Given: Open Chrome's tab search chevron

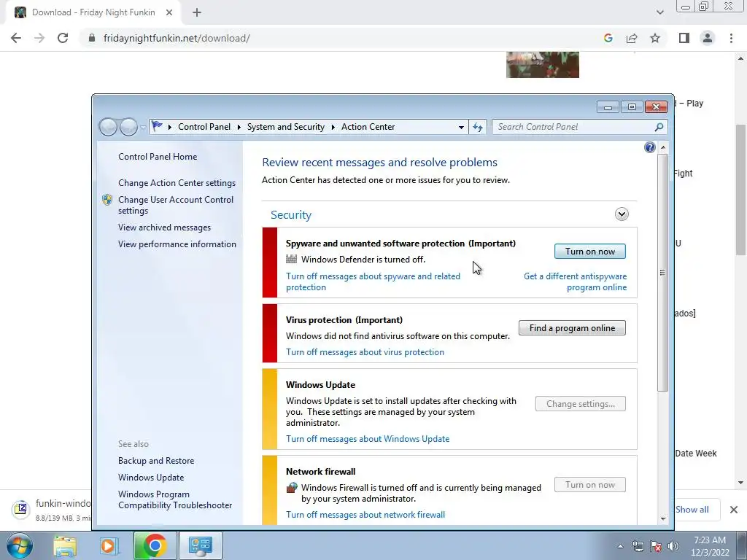Looking at the screenshot, I should click(x=659, y=12).
